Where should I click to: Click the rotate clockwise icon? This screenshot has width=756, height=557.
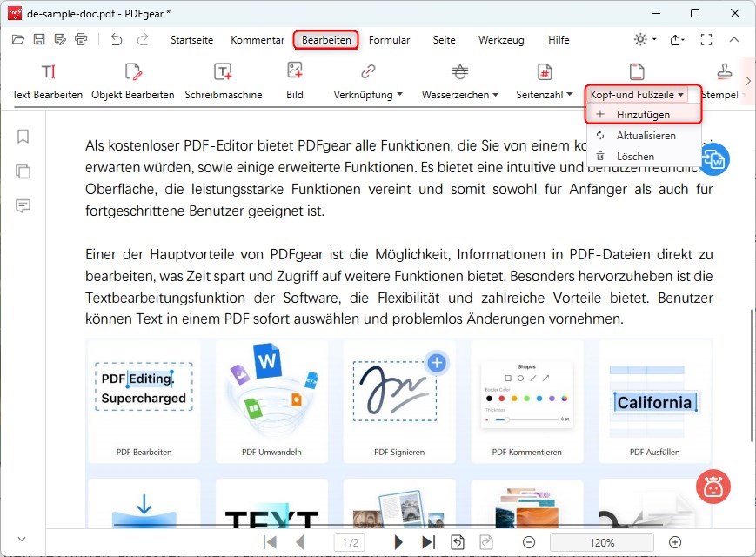coord(486,542)
